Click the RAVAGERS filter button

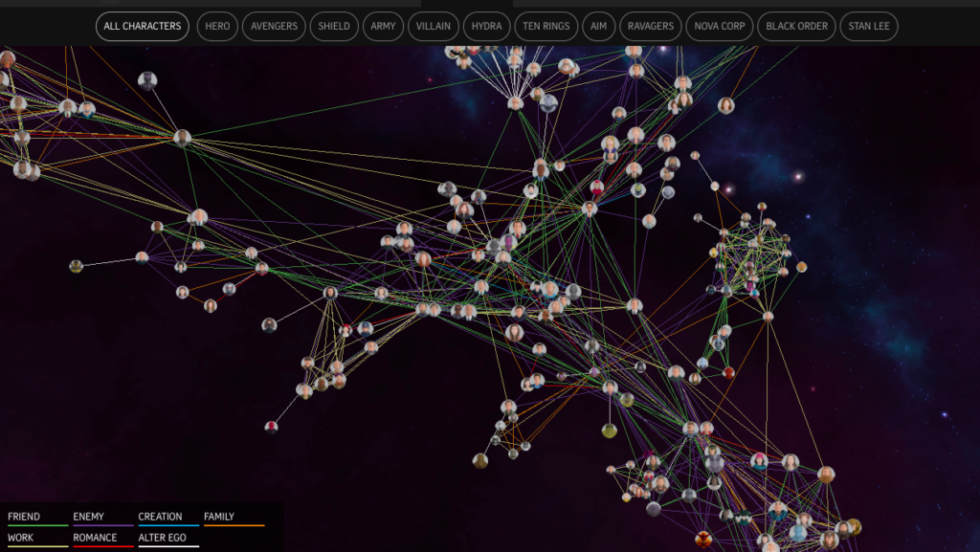[650, 26]
